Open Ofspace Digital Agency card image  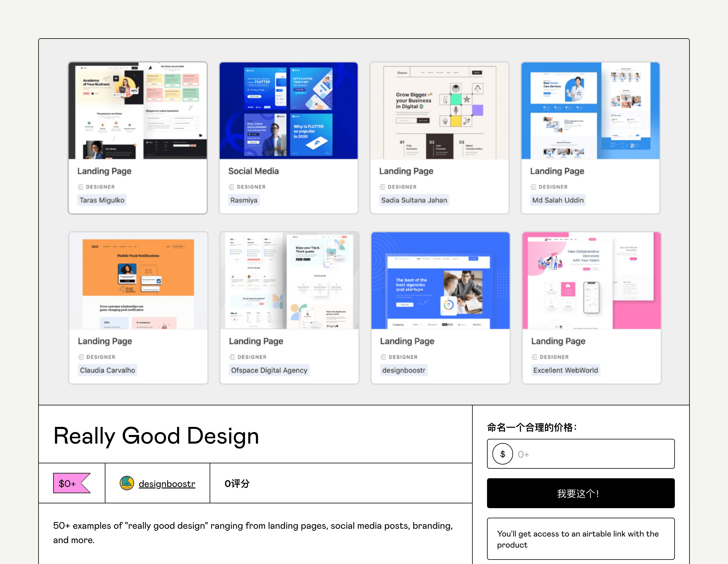(x=289, y=281)
